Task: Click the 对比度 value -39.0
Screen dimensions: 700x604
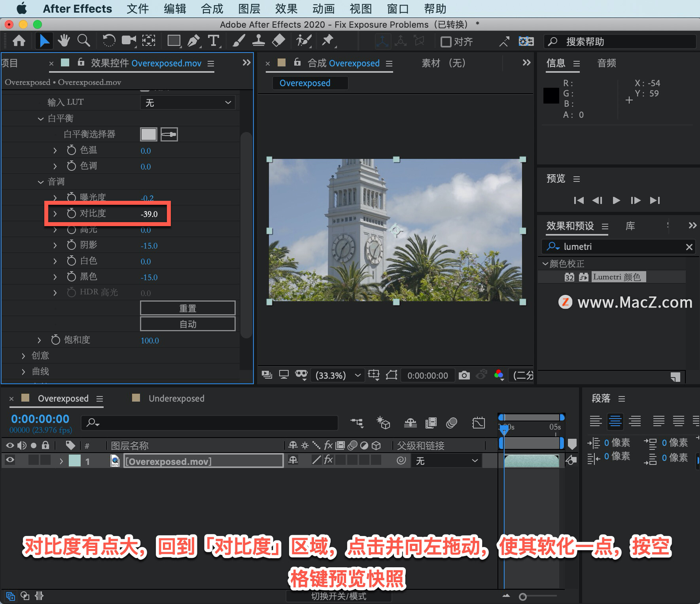Action: pyautogui.click(x=149, y=214)
